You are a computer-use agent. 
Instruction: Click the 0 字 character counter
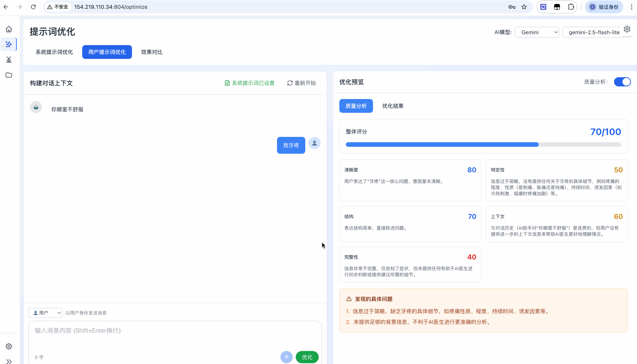(39, 357)
